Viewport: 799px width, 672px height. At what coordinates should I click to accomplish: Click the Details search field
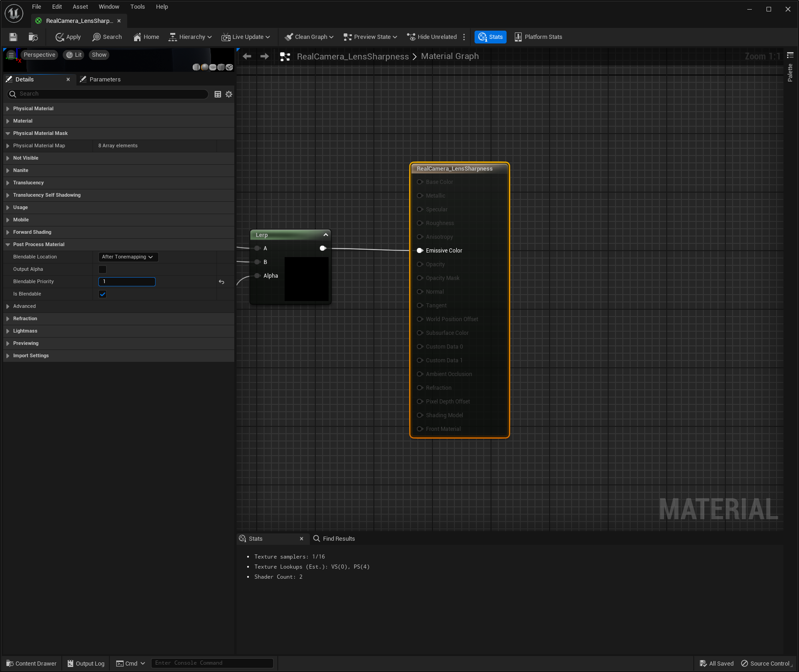(108, 94)
